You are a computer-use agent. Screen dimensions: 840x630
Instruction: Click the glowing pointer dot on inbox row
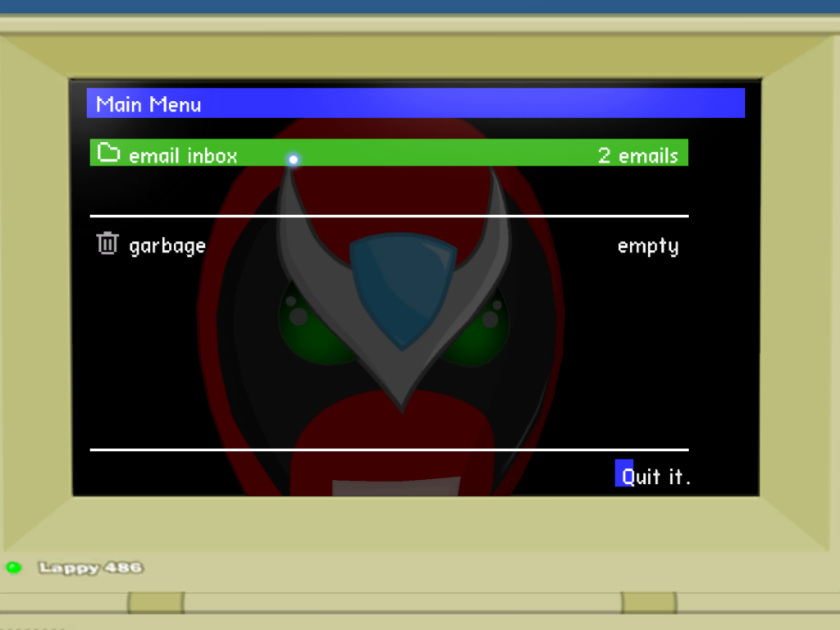tap(293, 159)
